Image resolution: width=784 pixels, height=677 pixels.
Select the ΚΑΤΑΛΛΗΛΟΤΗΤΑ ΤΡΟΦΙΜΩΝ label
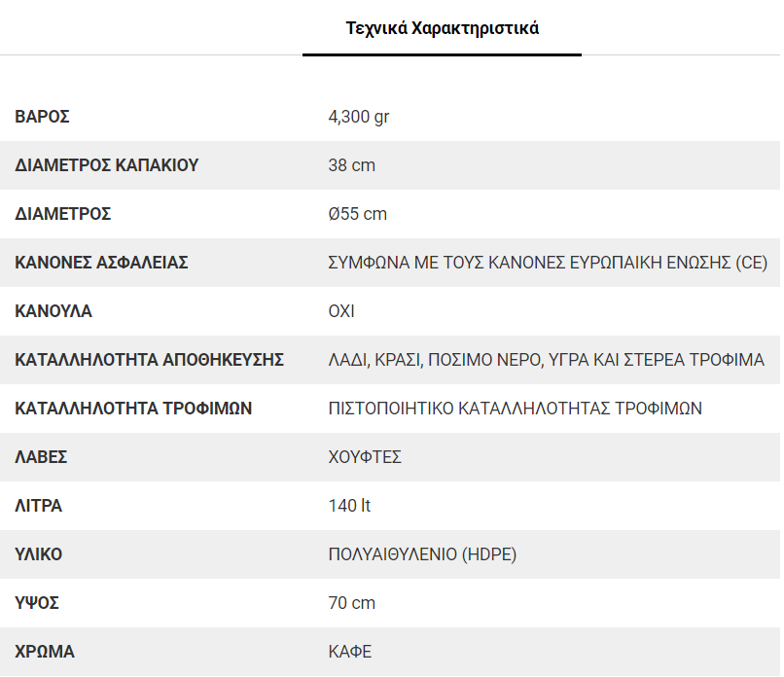[133, 408]
